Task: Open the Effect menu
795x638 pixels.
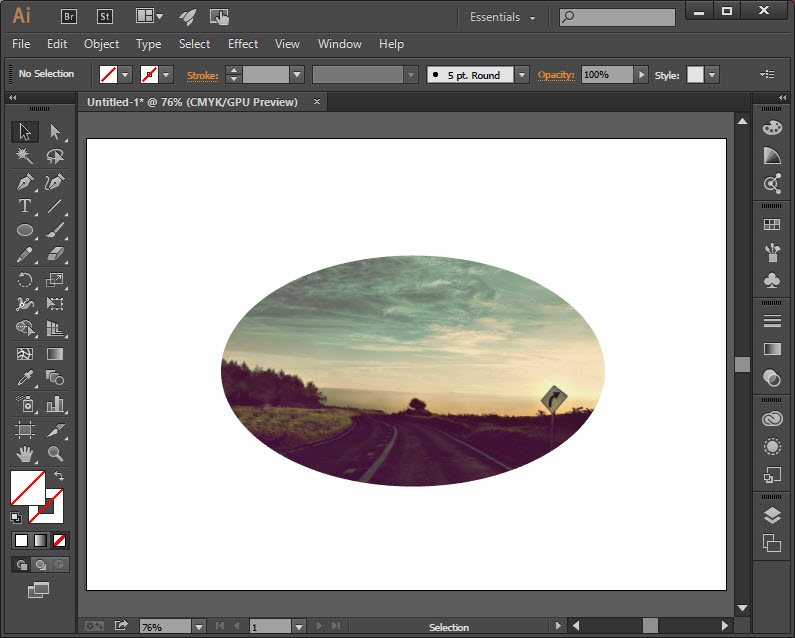Action: 243,44
